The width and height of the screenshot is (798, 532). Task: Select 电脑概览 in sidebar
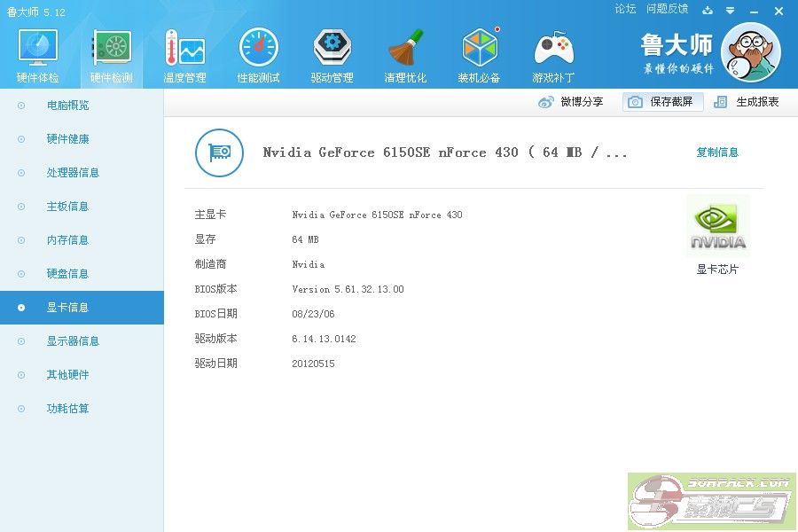[82, 106]
